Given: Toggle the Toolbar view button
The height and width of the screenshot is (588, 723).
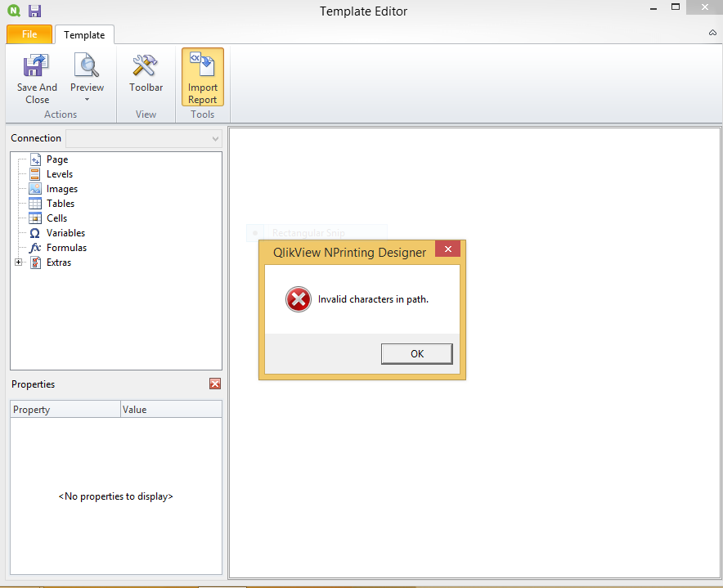Looking at the screenshot, I should point(146,74).
